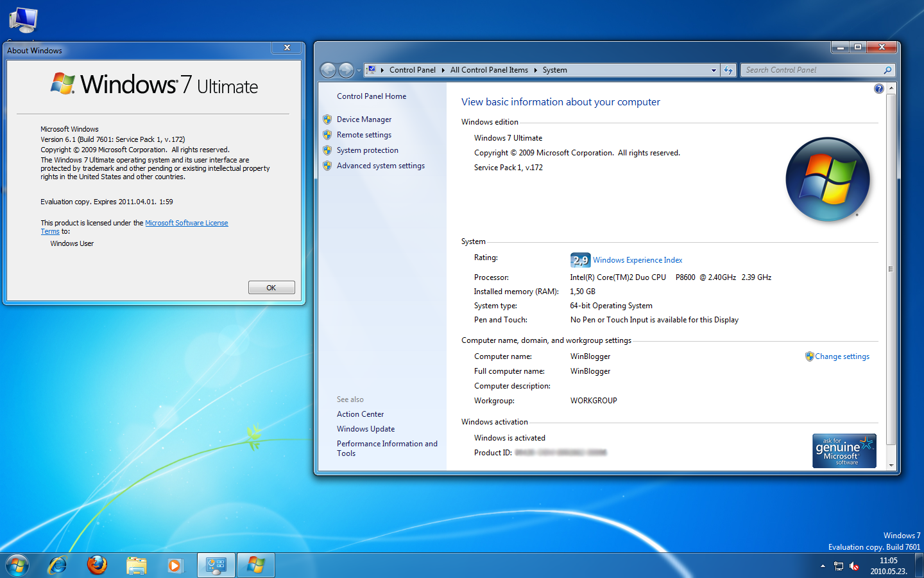Viewport: 924px width, 578px height.
Task: Click shield icon beside Remote settings
Action: (x=327, y=135)
